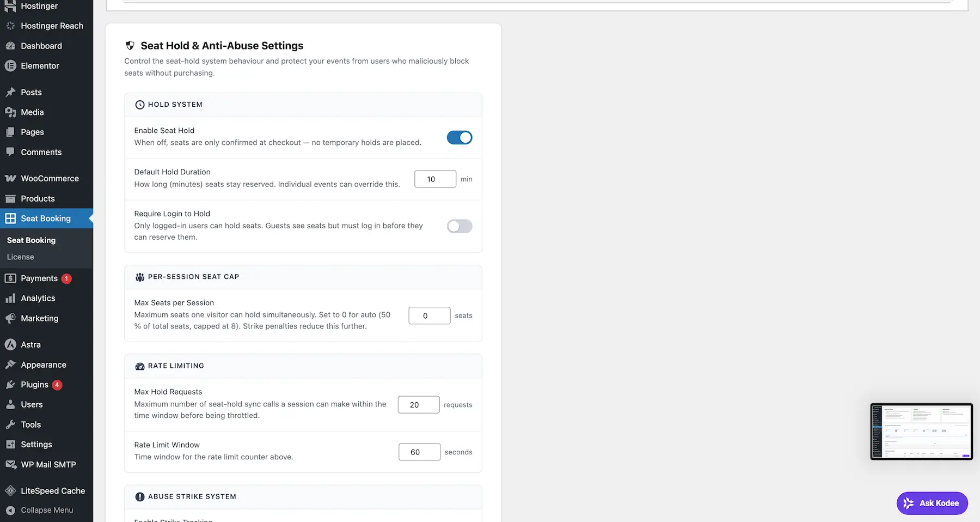Viewport: 980px width, 522px height.
Task: Open the License submenu item
Action: click(x=21, y=257)
